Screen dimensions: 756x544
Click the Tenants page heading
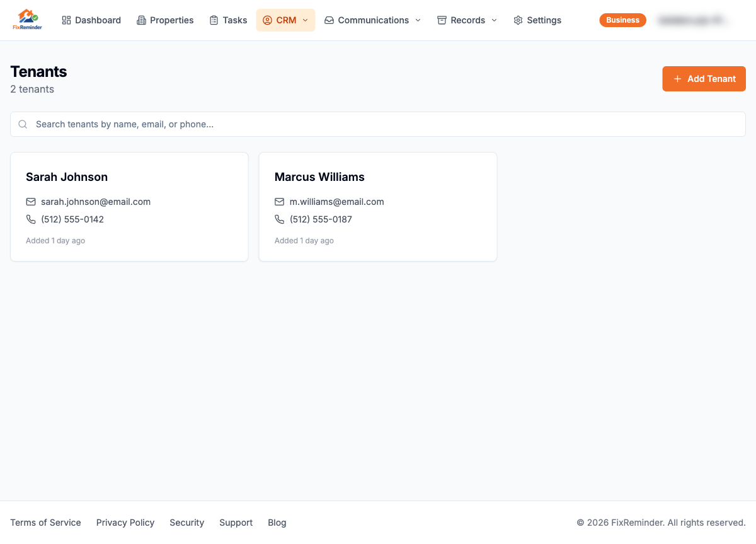point(38,71)
